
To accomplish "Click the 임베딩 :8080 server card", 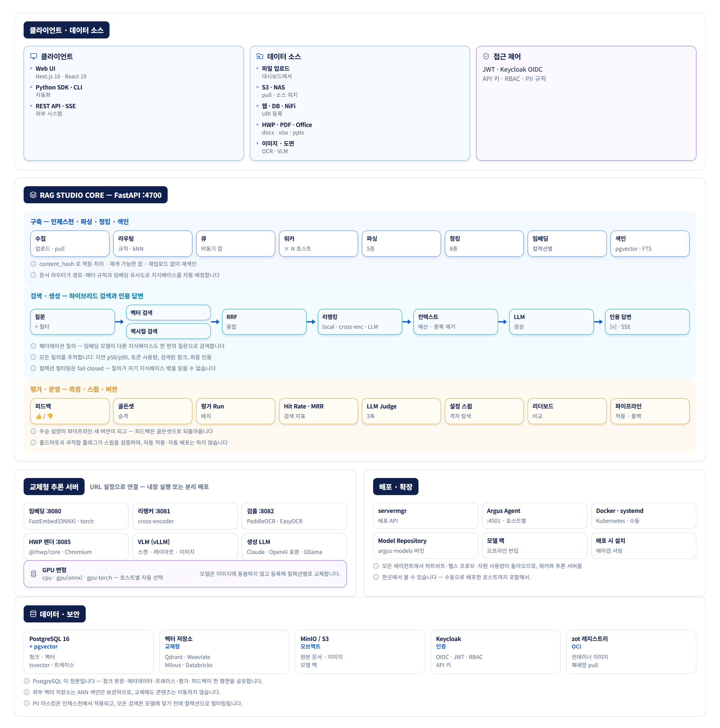I will click(76, 516).
